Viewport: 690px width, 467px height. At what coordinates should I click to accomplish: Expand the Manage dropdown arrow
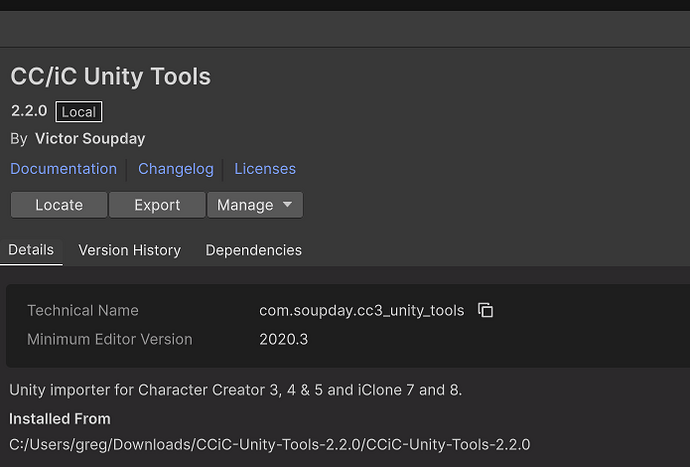click(x=287, y=204)
